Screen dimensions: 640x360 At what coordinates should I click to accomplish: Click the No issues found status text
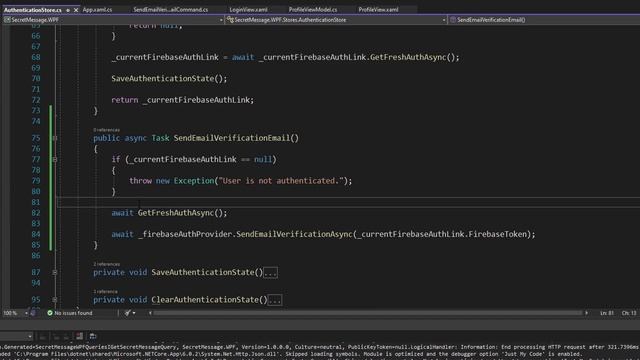[x=73, y=313]
